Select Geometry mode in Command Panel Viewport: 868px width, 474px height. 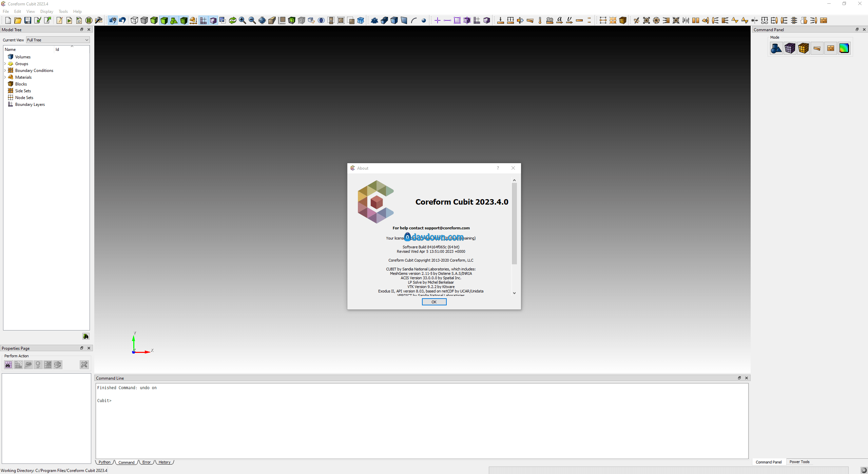pos(776,48)
